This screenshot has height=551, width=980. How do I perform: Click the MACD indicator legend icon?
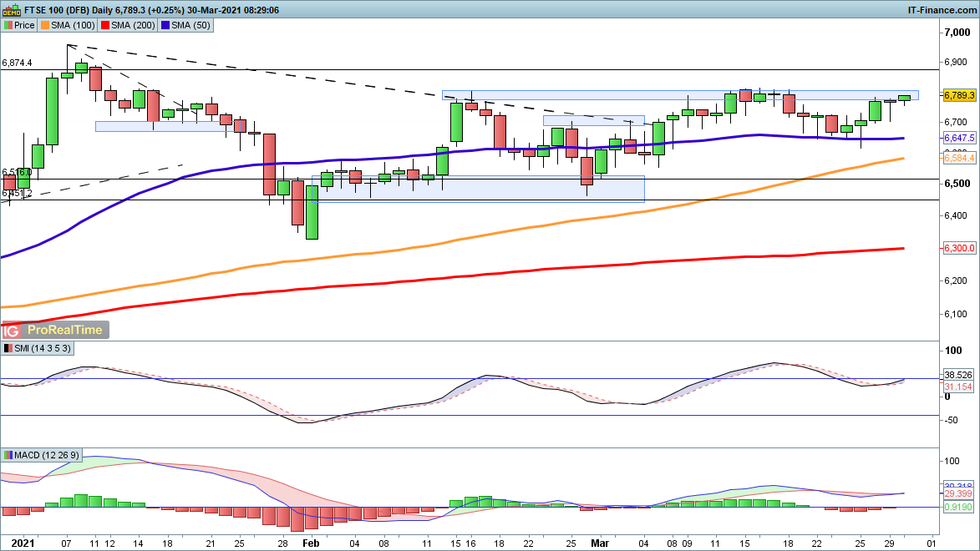[x=8, y=455]
